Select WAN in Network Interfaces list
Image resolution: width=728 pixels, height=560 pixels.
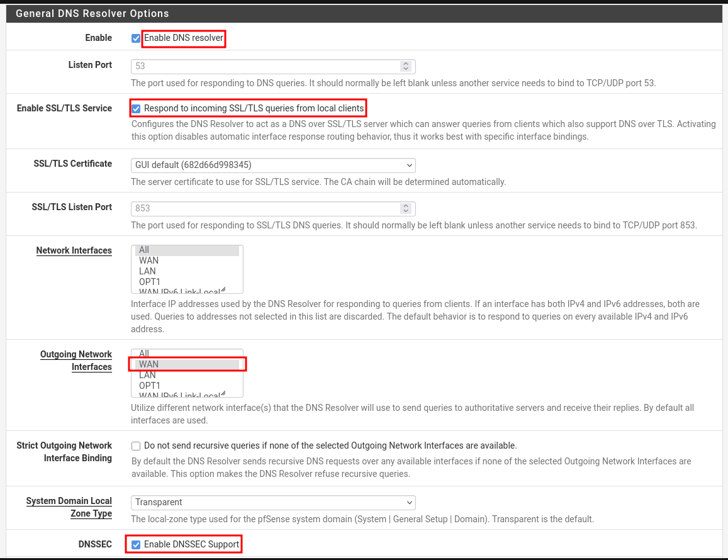click(188, 260)
